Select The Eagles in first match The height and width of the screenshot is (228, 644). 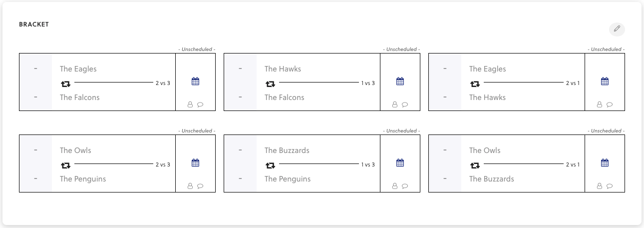78,69
